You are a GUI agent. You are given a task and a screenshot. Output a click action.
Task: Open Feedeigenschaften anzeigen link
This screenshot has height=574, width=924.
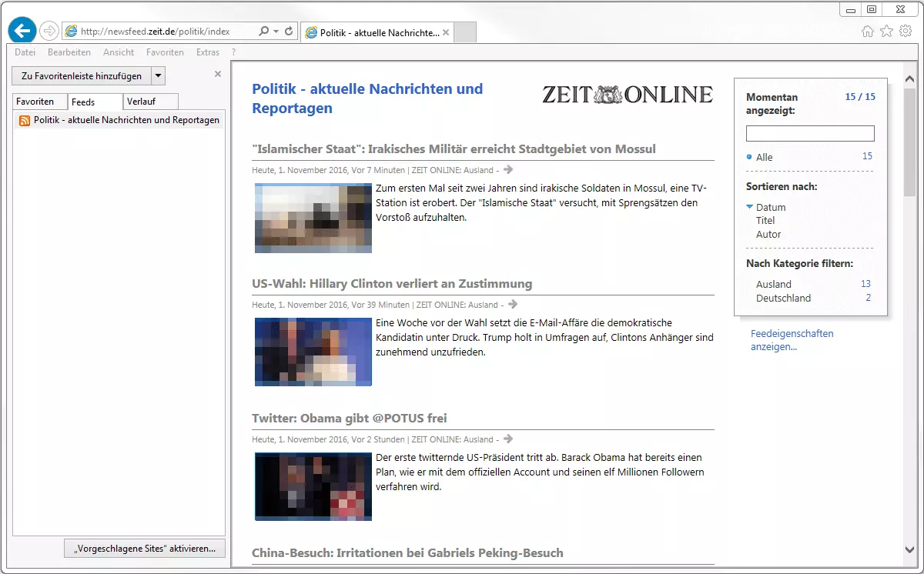tap(792, 340)
